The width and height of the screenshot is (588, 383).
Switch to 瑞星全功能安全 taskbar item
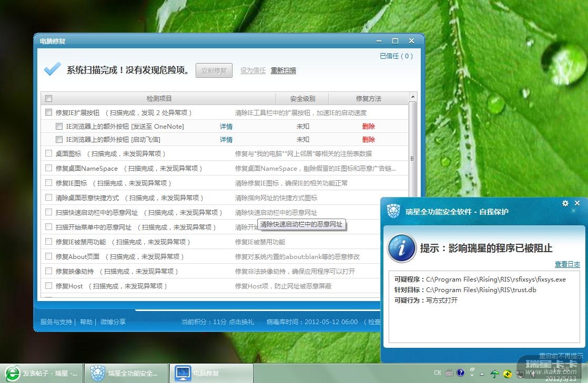pos(127,373)
